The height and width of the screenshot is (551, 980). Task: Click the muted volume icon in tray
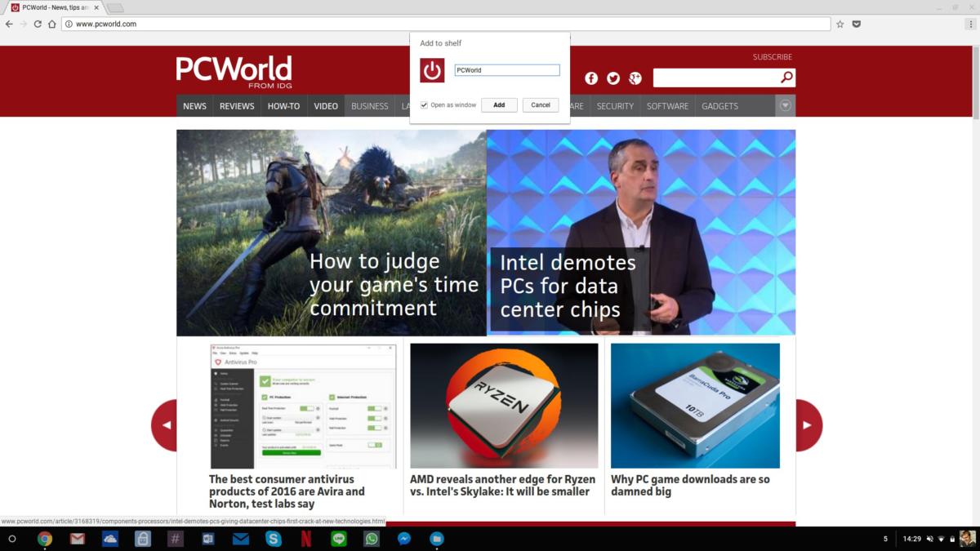pos(930,539)
